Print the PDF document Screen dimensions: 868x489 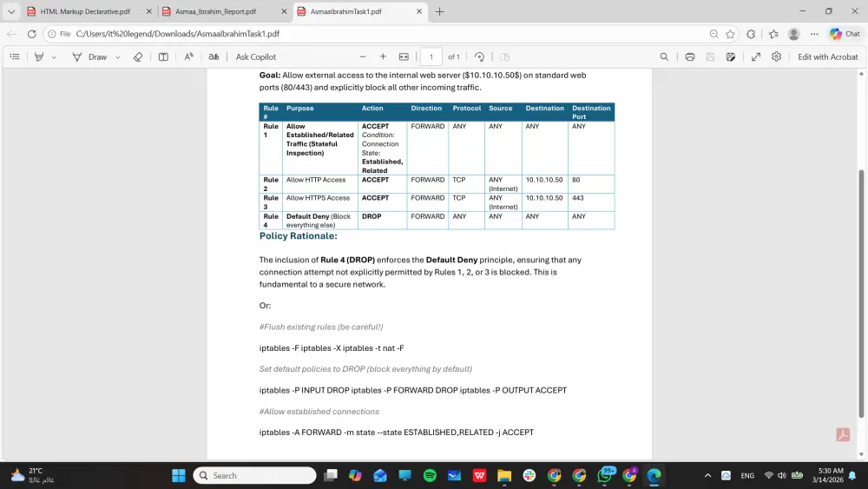point(690,56)
